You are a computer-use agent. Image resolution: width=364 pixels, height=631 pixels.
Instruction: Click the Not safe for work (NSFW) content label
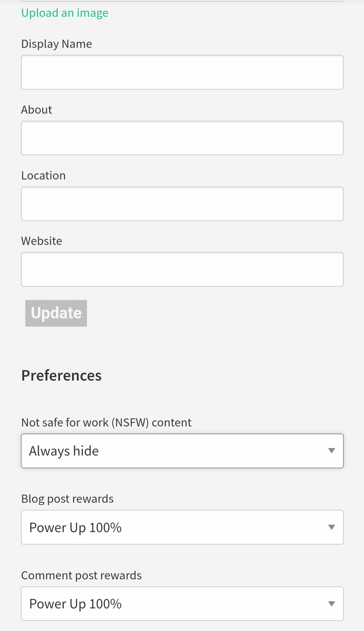[x=106, y=422]
